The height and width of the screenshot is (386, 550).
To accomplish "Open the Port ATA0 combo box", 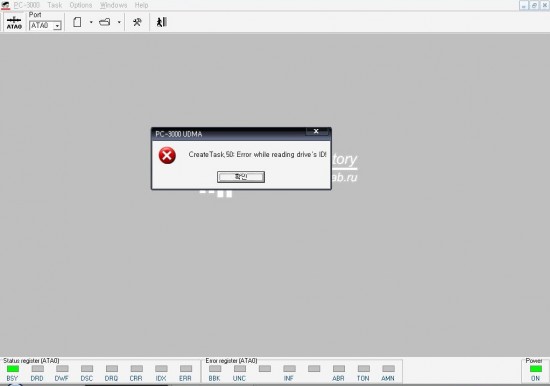I will coord(45,26).
